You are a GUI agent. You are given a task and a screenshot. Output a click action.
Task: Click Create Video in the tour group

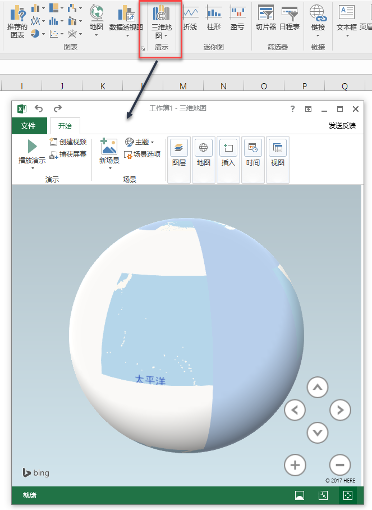(x=68, y=142)
